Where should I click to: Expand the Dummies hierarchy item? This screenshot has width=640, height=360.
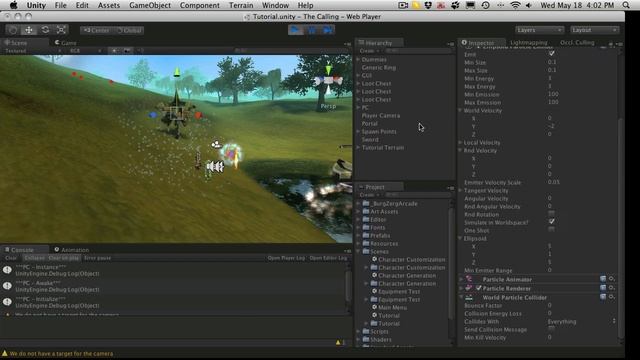tap(359, 60)
